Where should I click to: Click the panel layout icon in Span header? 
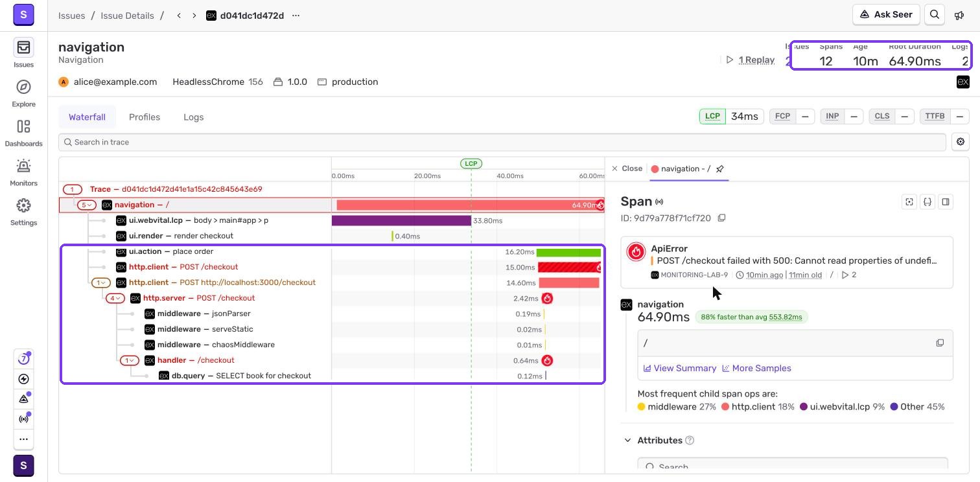[946, 201]
